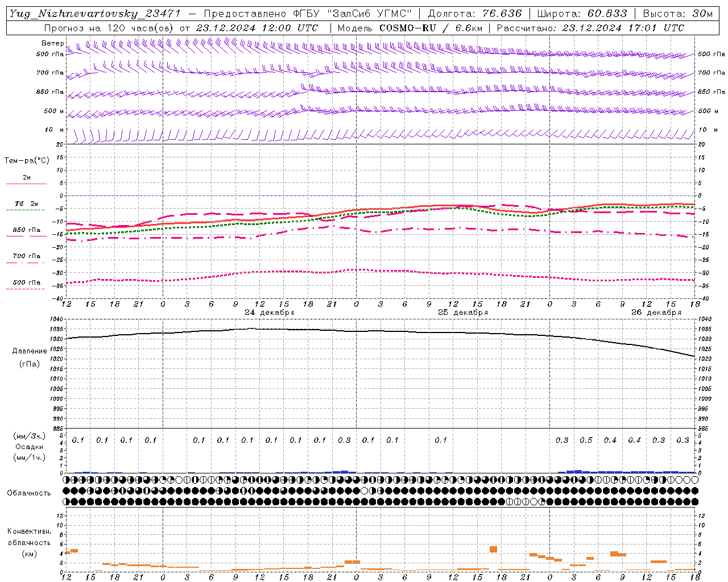Select the "Долгота: 76.636" header field
Image resolution: width=728 pixels, height=582 pixels.
coord(474,14)
